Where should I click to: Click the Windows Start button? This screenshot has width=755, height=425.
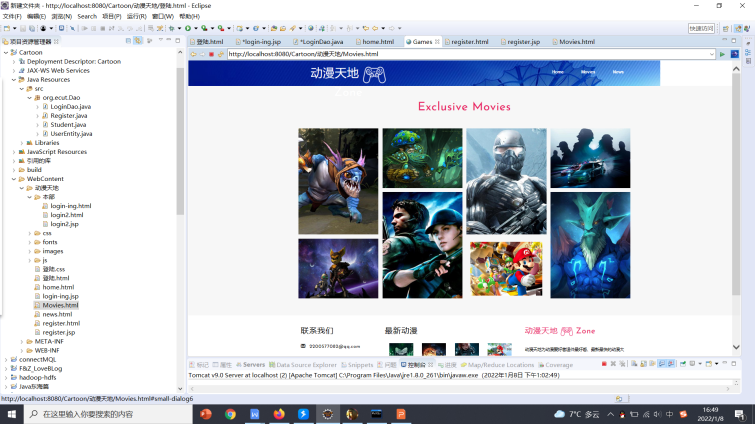[x=12, y=414]
